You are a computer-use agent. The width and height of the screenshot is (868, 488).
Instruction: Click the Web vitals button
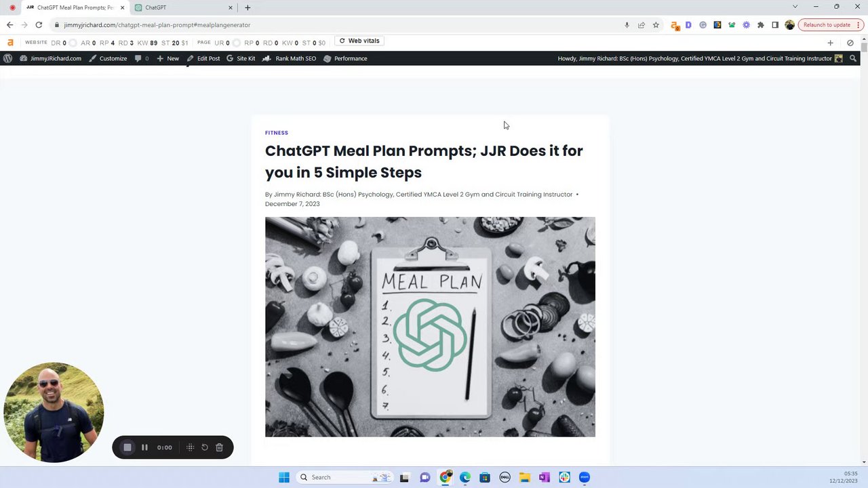[x=359, y=41]
